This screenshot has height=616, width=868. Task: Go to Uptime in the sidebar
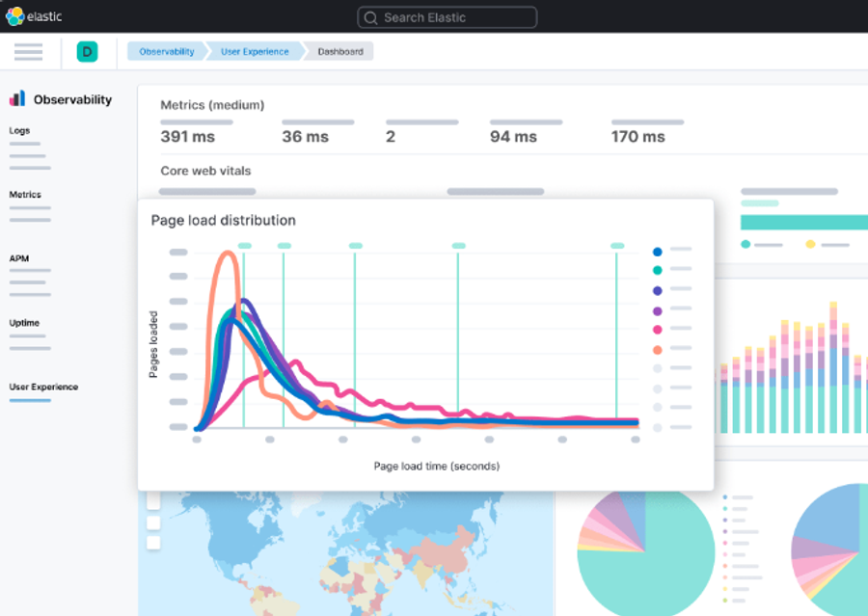point(24,323)
